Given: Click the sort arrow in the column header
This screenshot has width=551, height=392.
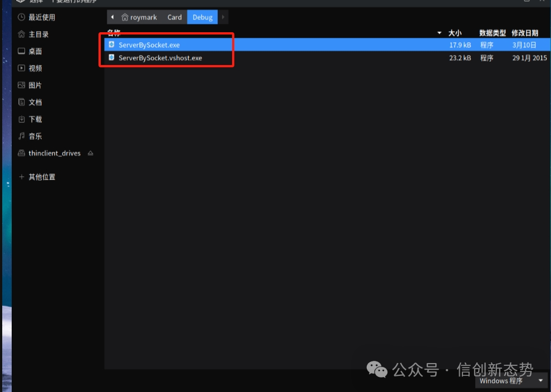Looking at the screenshot, I should [439, 33].
